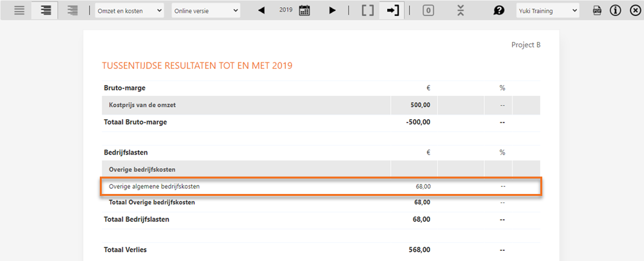Open the help chat bubble
Screen dimensions: 644x261
click(498, 11)
